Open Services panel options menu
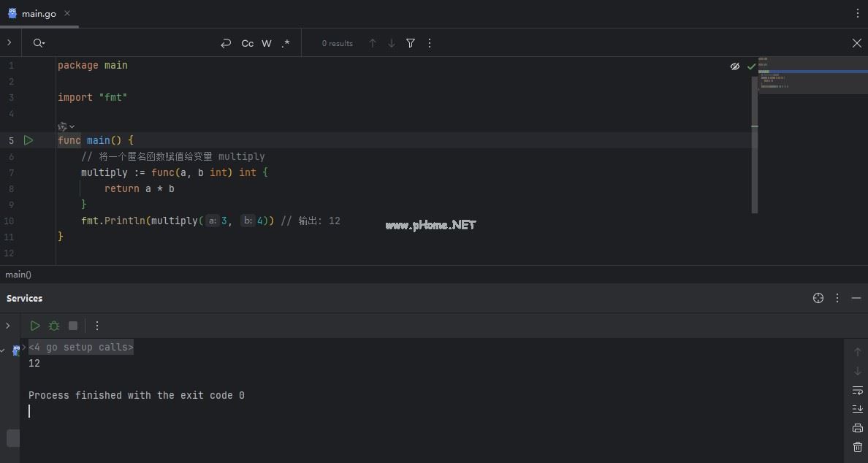 pos(837,298)
